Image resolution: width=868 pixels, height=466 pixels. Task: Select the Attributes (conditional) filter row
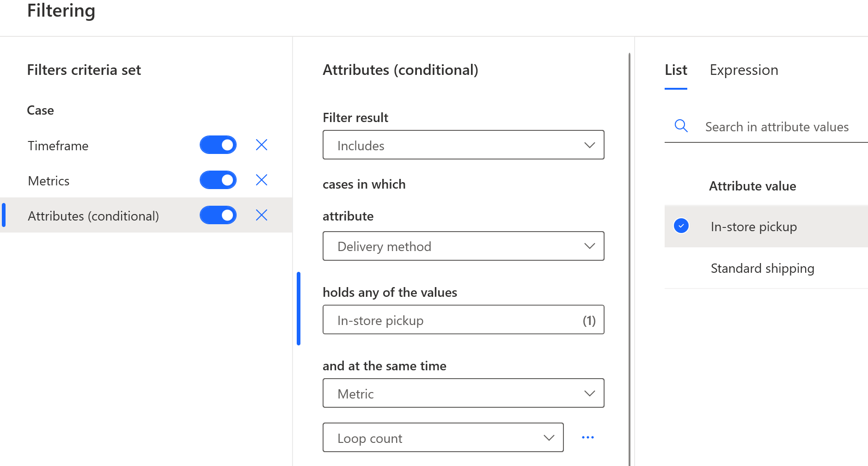point(146,215)
